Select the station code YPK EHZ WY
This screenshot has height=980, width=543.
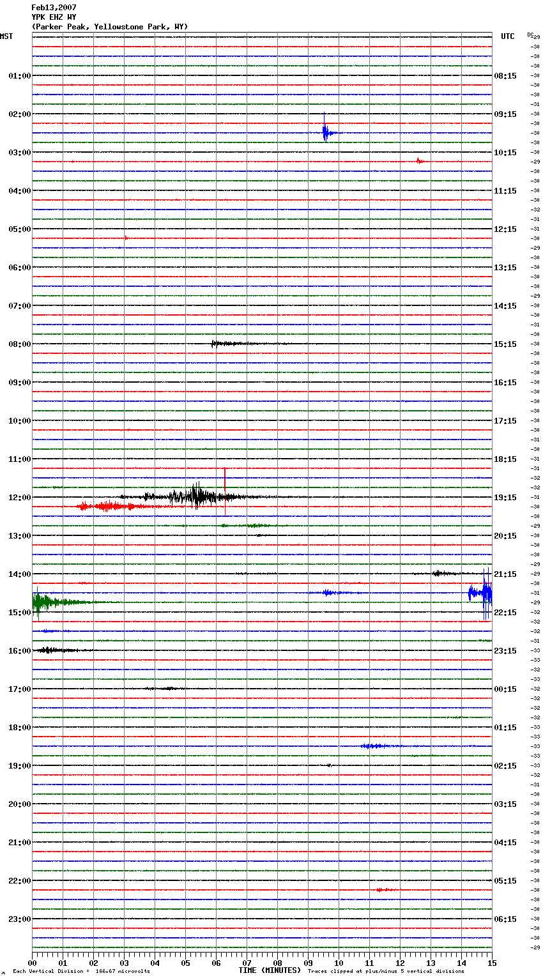coord(54,17)
